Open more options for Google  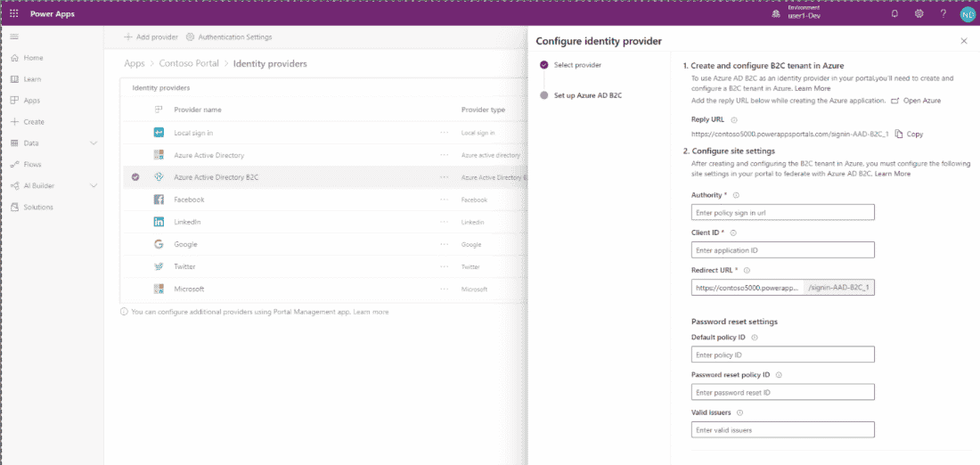pos(444,244)
